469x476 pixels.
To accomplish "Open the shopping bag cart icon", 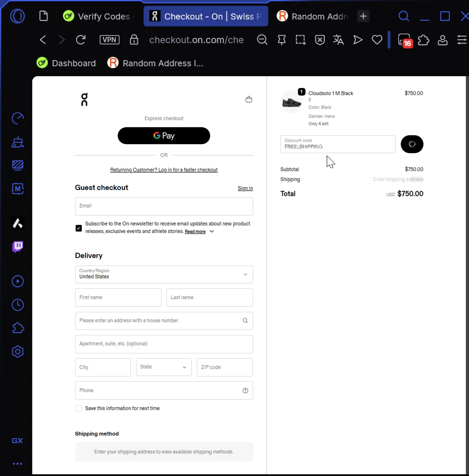I will [x=249, y=99].
